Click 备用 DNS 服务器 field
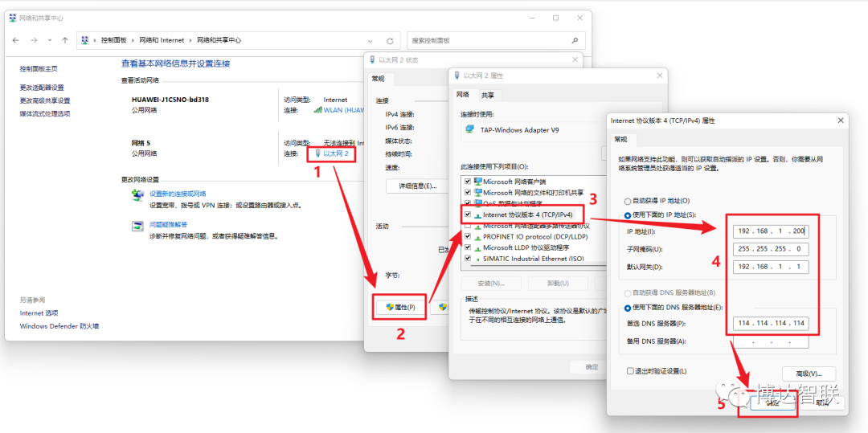Image resolution: width=868 pixels, height=433 pixels. [771, 341]
